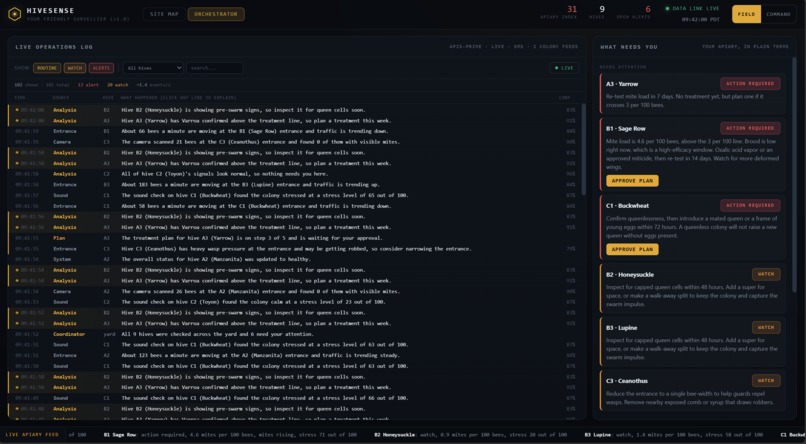Image resolution: width=806 pixels, height=444 pixels.
Task: Open the stress level 65 sound check line
Action: [x=295, y=195]
